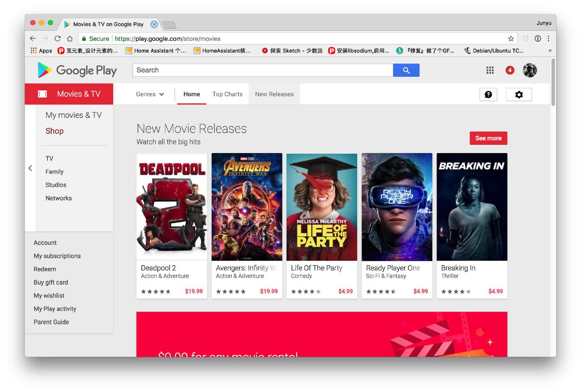Open the Deadpool 2 movie poster
This screenshot has height=392, width=581.
172,207
